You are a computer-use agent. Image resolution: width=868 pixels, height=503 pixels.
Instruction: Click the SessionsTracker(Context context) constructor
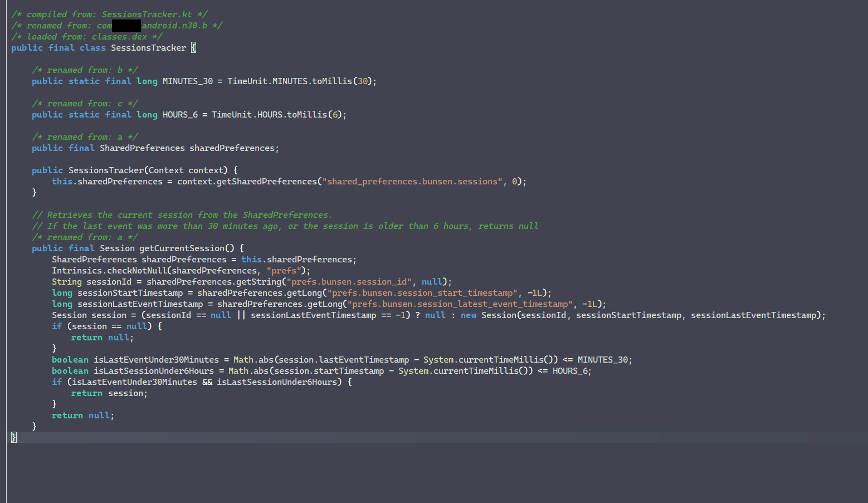(x=148, y=170)
